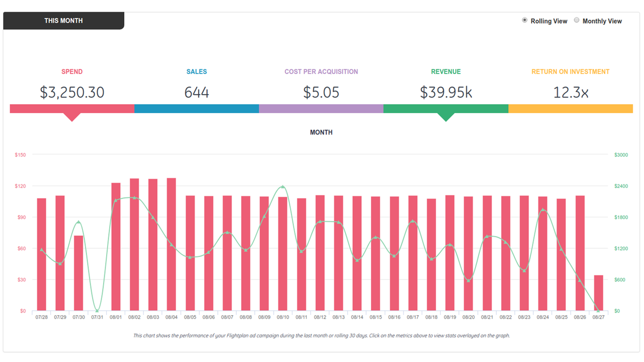Click the RETURN ON INVESTMENT metric header
The height and width of the screenshot is (362, 644).
pyautogui.click(x=570, y=71)
